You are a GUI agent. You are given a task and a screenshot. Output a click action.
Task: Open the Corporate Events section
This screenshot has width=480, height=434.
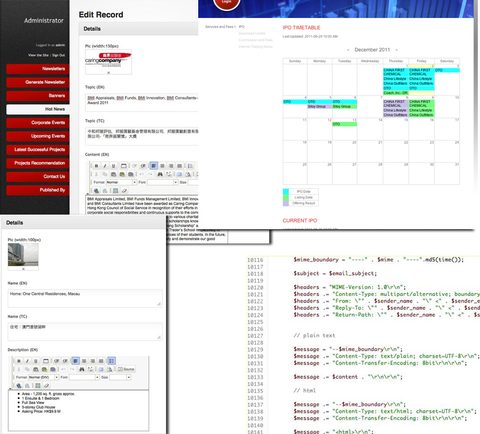point(38,123)
